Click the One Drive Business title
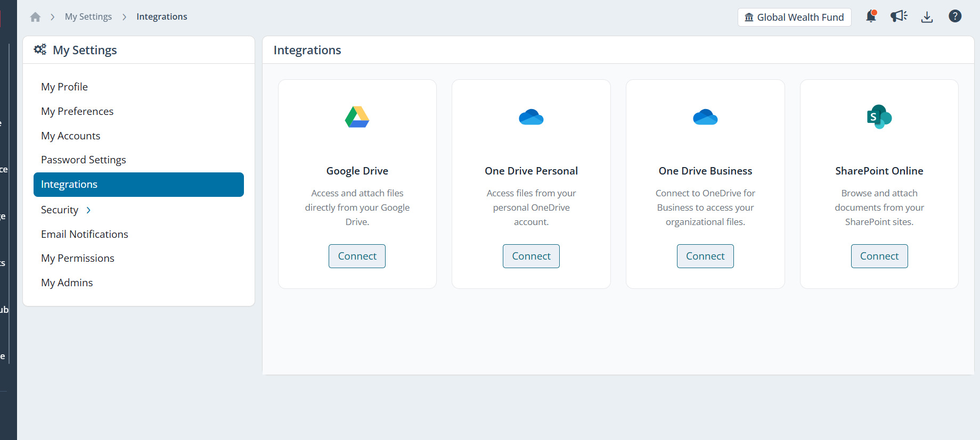This screenshot has height=440, width=980. point(706,171)
